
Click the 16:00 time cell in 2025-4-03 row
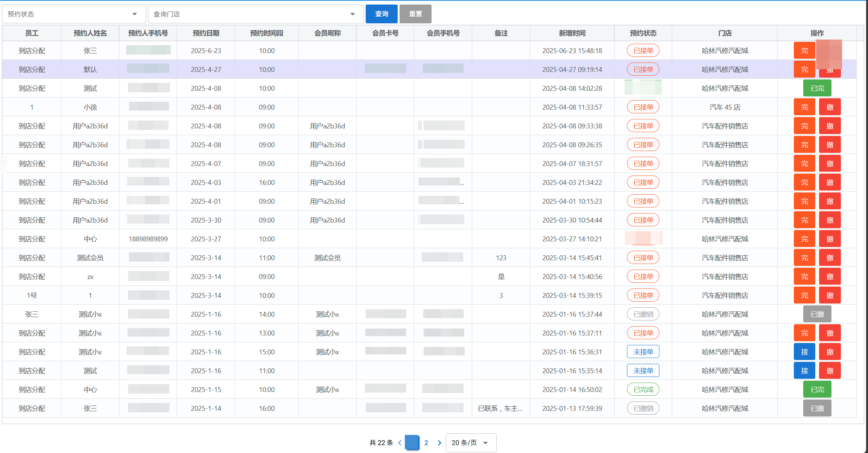tap(267, 182)
